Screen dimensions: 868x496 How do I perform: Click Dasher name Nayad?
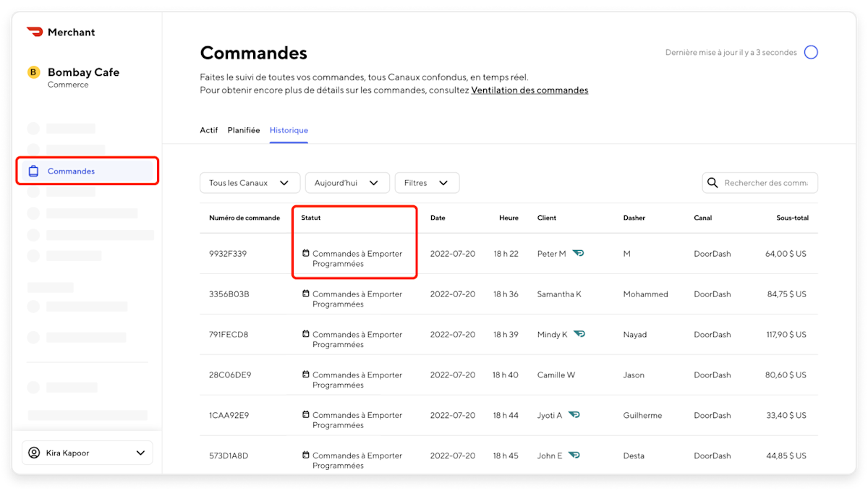635,335
